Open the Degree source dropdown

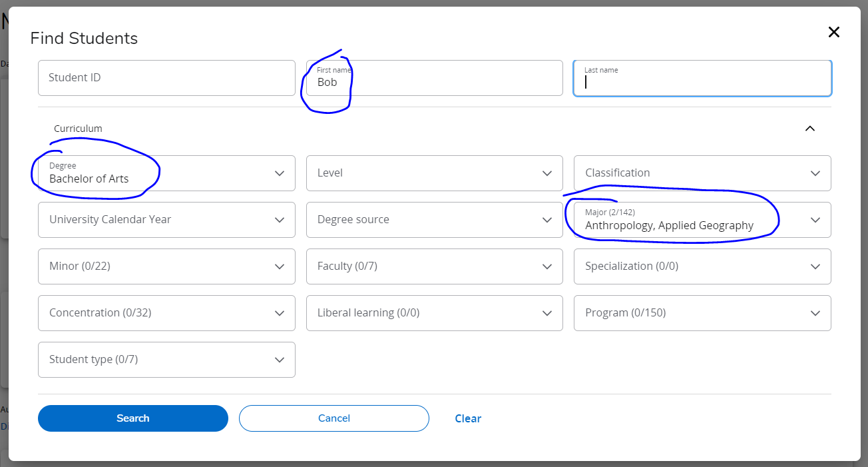tap(434, 220)
